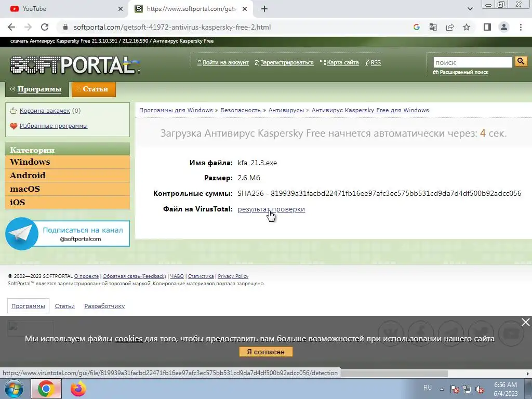Select Windows category
This screenshot has width=532, height=399.
(x=68, y=162)
